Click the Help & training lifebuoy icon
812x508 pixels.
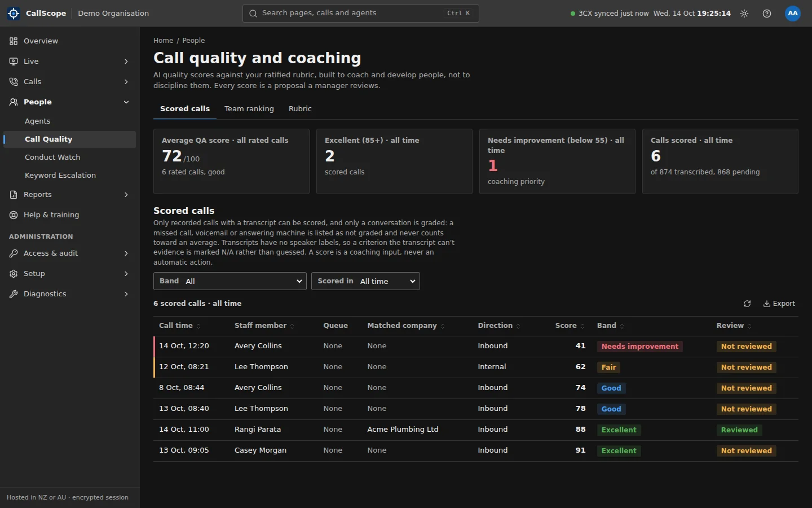[14, 215]
